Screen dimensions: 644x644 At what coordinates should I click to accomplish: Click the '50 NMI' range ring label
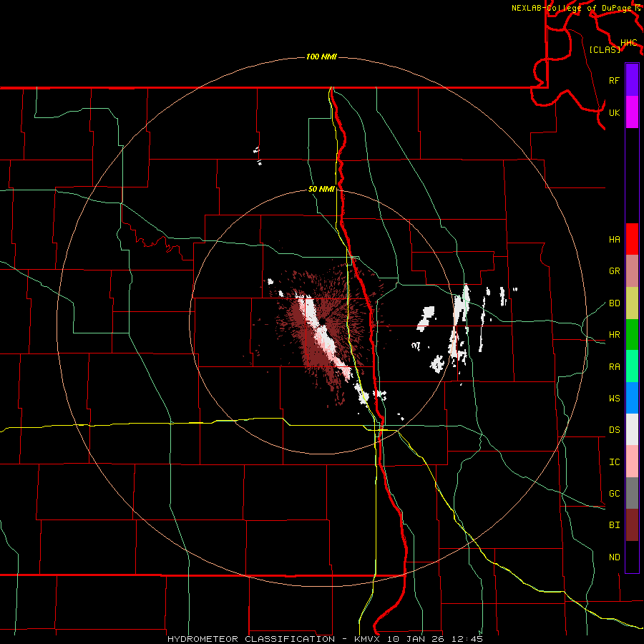321,190
